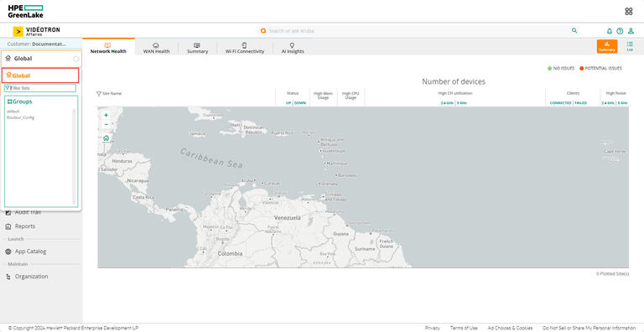Click the 0 Plotted Site(s) text
Screen dimensions: 644x332
[x=612, y=273]
